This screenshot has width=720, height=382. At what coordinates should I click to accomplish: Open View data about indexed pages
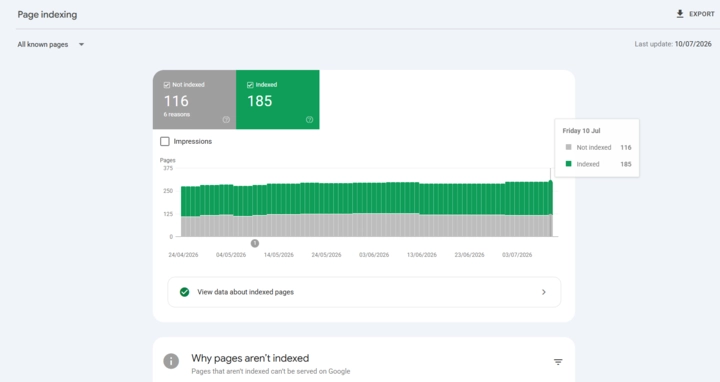[x=364, y=292]
